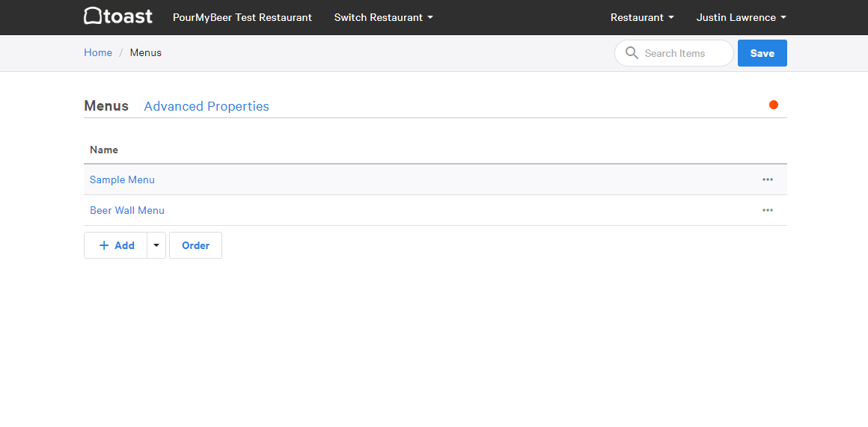Click the Save button
This screenshot has height=427, width=868.
[762, 53]
